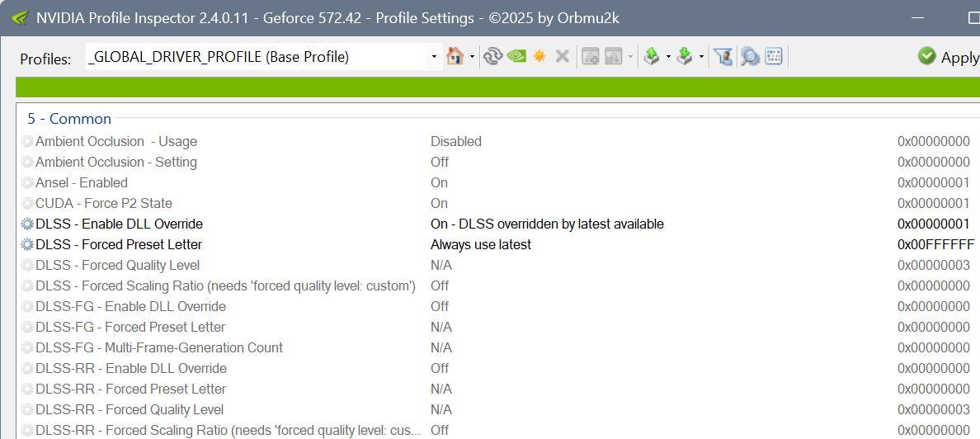Click the magnifier-gear scan settings icon
980x439 pixels.
coord(749,56)
